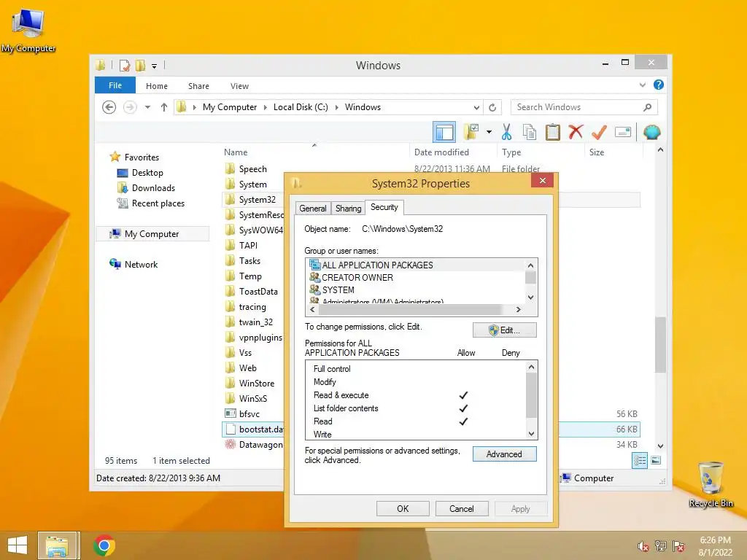Click the Paste clipboard toolbar icon
This screenshot has height=560, width=747.
click(553, 132)
